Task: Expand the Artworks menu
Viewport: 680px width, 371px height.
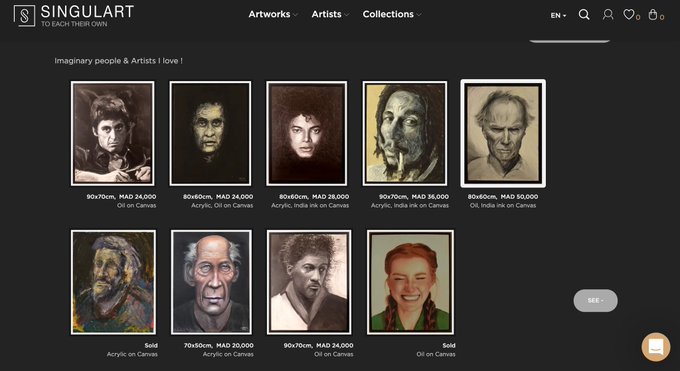Action: 273,14
